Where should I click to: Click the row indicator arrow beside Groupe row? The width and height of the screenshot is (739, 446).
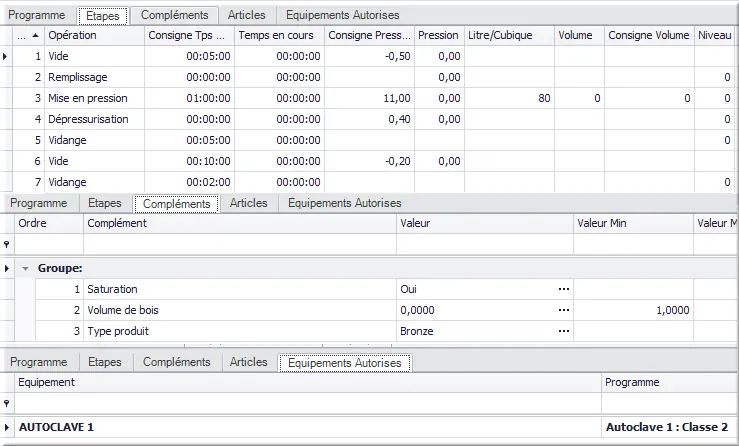(7, 268)
